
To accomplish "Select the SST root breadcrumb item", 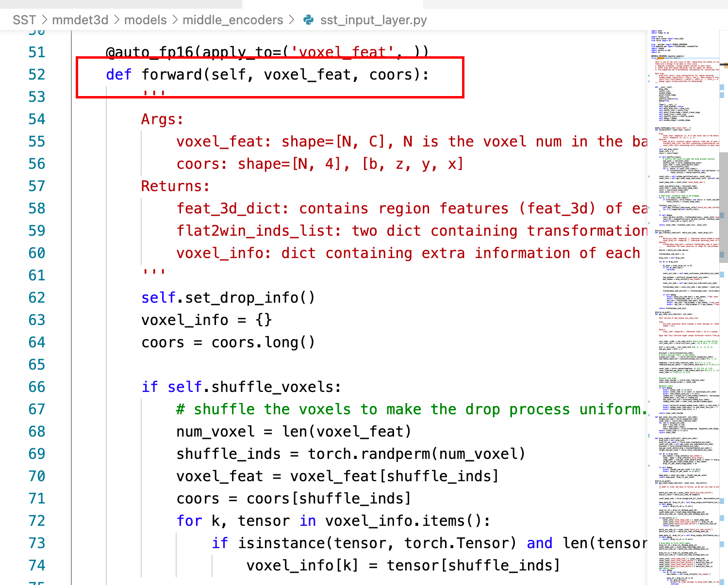I will coord(24,20).
